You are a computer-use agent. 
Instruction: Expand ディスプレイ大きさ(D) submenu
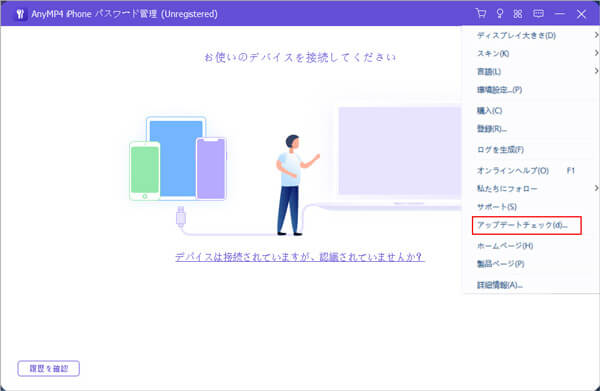(x=531, y=35)
